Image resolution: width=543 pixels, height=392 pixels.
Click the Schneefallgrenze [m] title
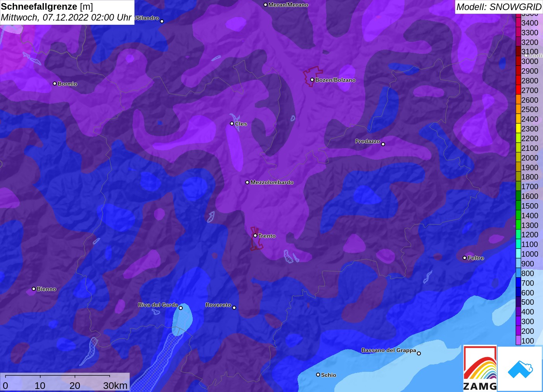point(47,7)
